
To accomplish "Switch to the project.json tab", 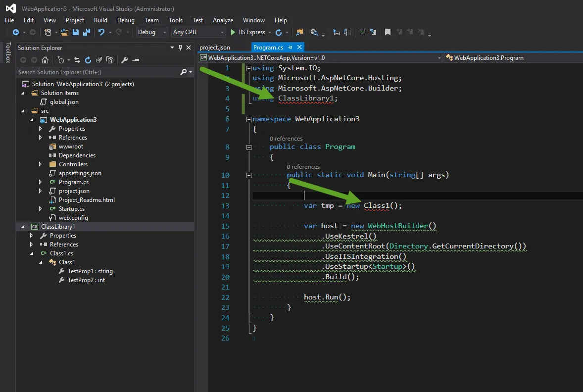I will coord(215,48).
